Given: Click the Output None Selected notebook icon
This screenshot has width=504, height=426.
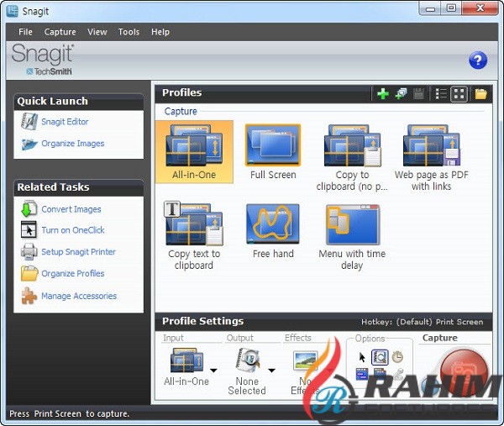Looking at the screenshot, I should click(247, 360).
